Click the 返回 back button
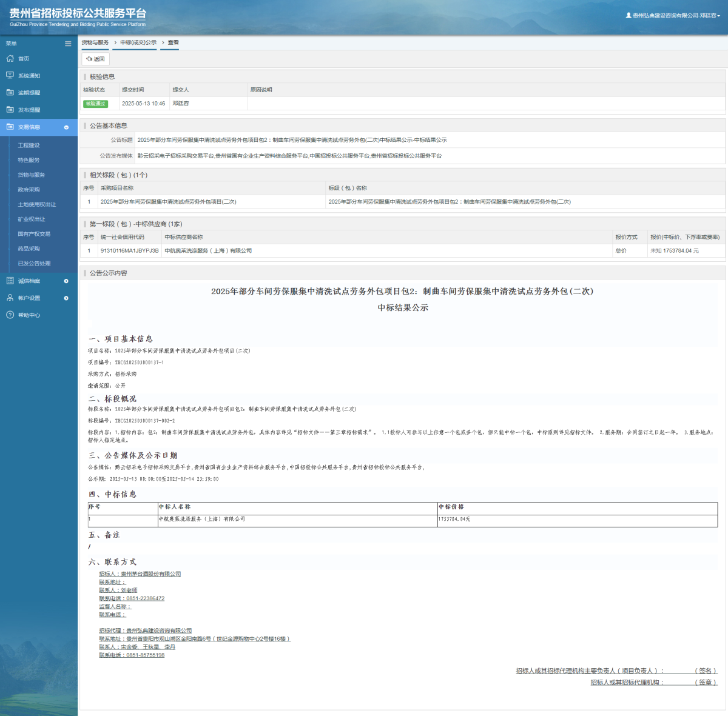728x716 pixels. pyautogui.click(x=96, y=59)
